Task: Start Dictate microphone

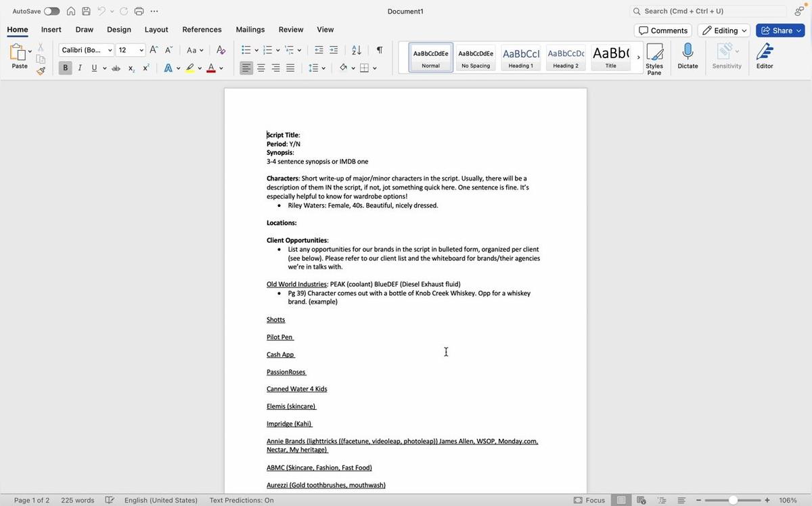Action: tap(687, 57)
